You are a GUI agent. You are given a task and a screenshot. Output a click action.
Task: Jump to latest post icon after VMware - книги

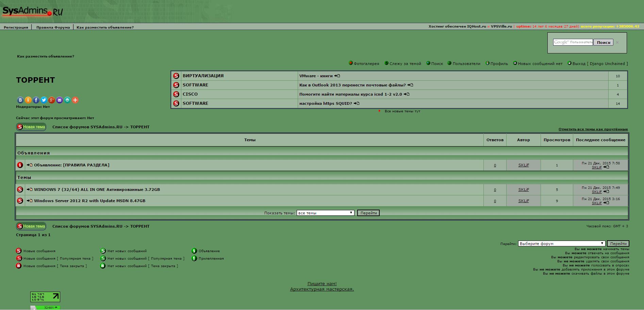[337, 76]
